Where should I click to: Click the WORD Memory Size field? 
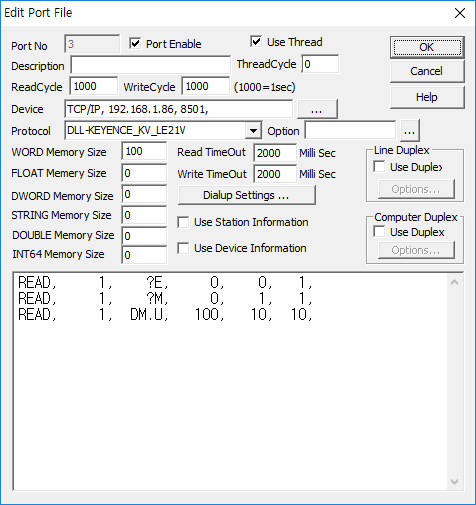pos(144,151)
